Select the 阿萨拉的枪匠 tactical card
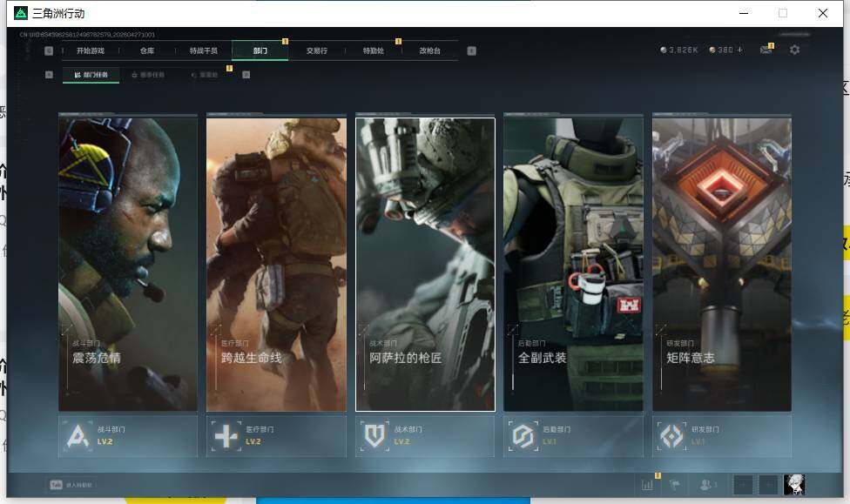 point(425,264)
